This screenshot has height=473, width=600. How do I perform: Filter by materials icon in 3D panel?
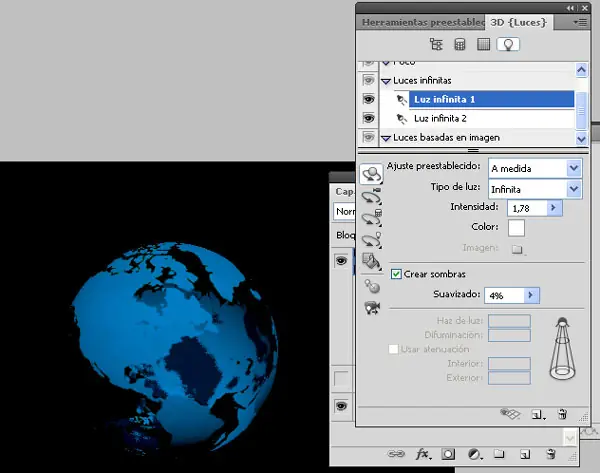click(x=483, y=44)
